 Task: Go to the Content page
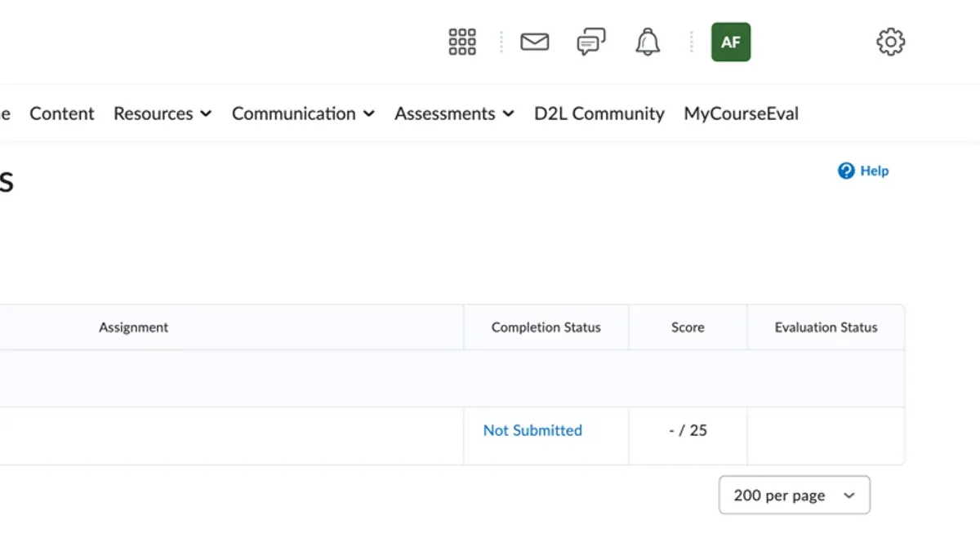pyautogui.click(x=62, y=113)
